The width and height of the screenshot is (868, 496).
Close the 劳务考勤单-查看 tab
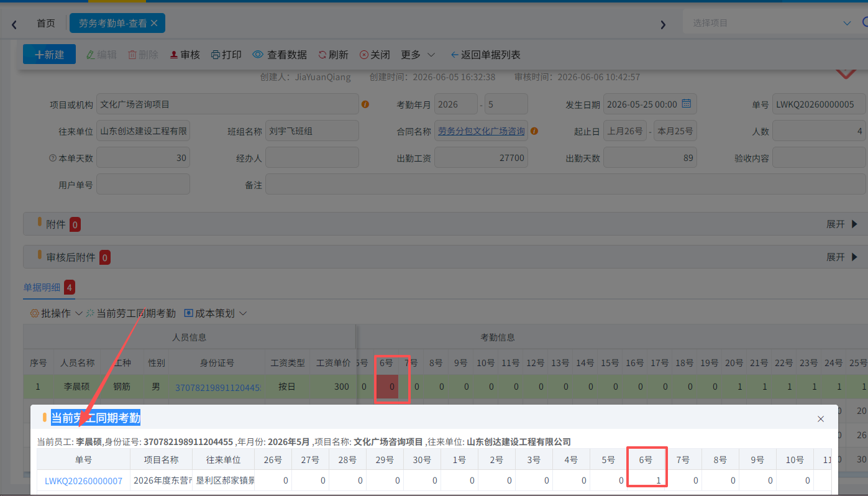(x=154, y=23)
